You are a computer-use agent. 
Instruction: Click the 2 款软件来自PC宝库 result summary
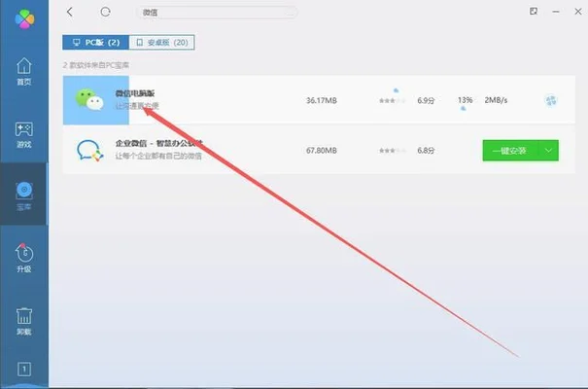(x=96, y=65)
